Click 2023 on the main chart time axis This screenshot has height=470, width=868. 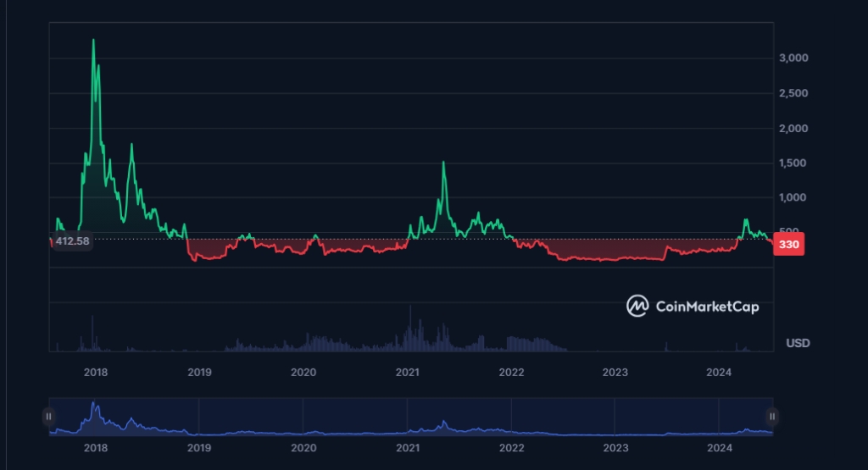(x=615, y=372)
